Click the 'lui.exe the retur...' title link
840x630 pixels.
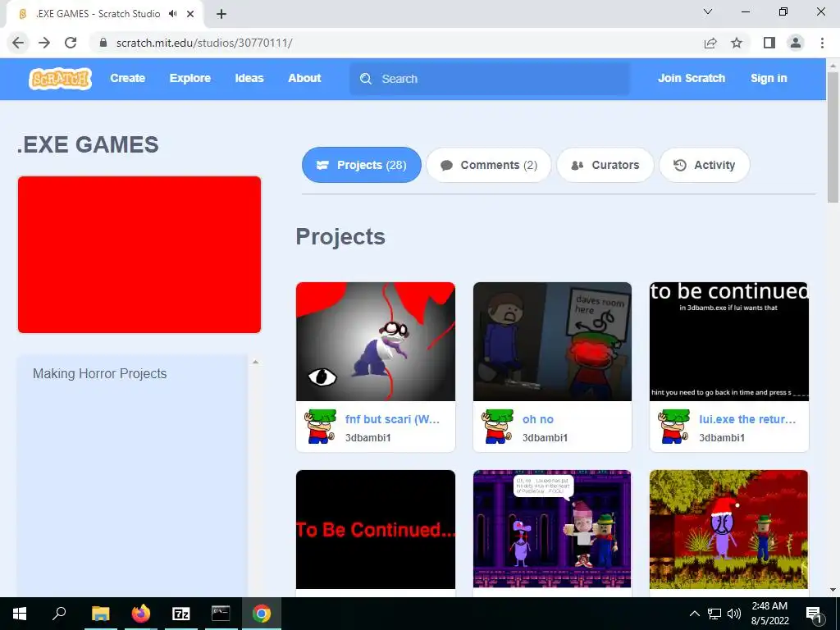pyautogui.click(x=747, y=419)
